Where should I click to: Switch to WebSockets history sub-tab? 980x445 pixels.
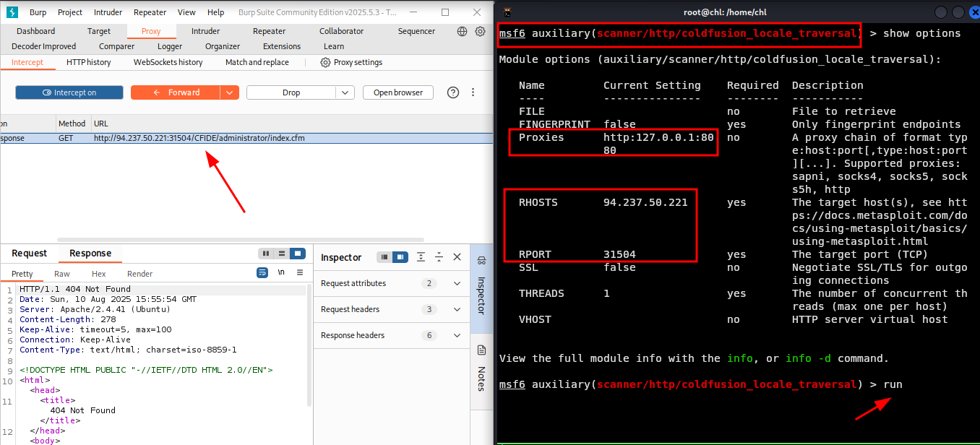click(x=168, y=63)
